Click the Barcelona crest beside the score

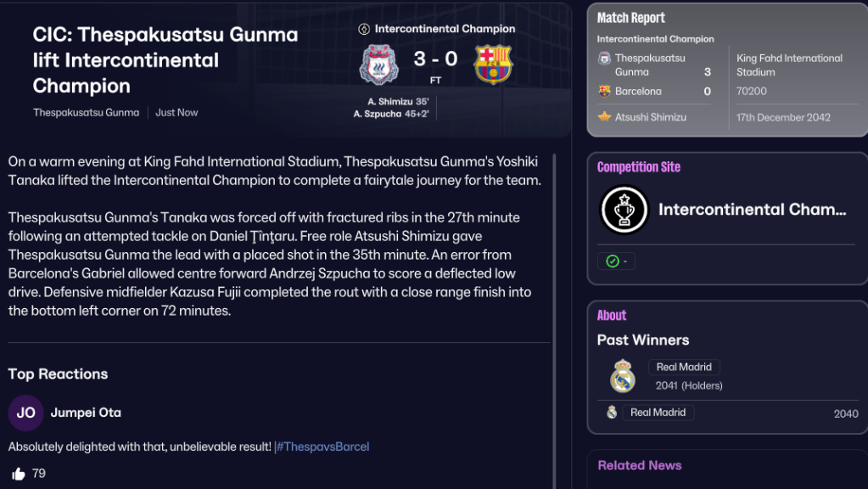point(493,64)
